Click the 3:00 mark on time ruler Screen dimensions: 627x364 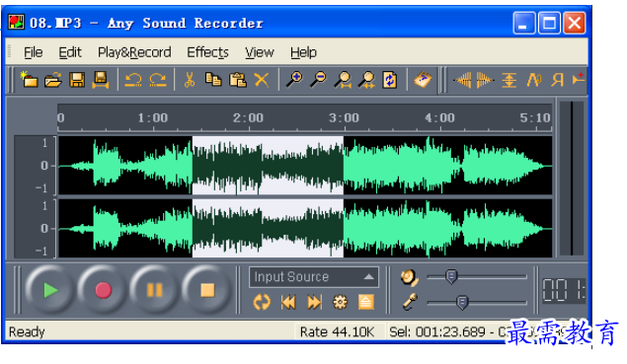coord(344,117)
